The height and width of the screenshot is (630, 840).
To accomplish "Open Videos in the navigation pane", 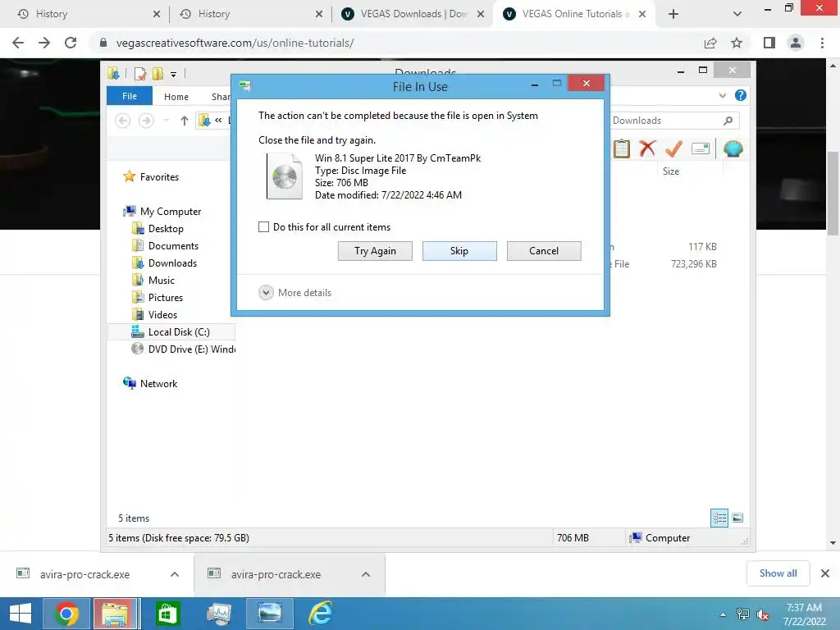I will click(x=162, y=314).
